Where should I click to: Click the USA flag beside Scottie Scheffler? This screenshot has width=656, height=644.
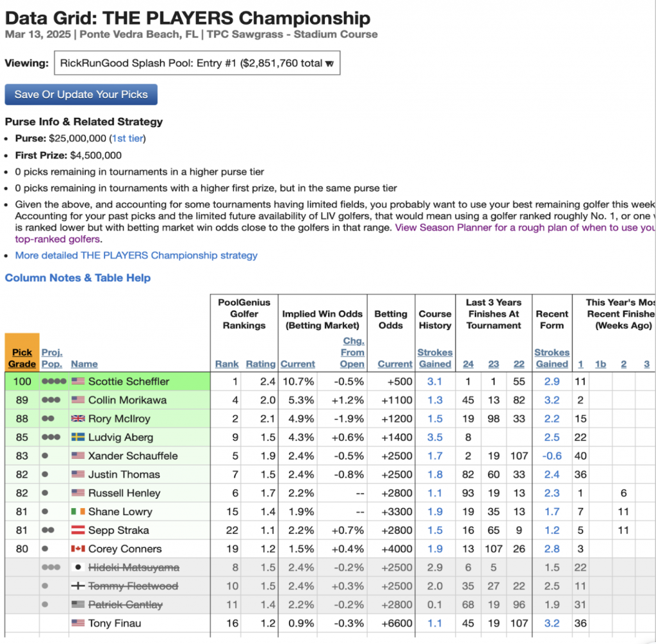click(78, 382)
